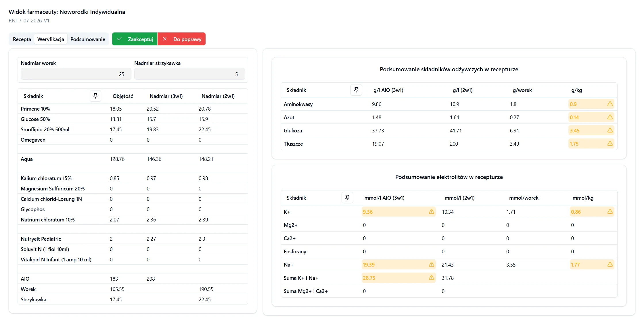Click the Nadmiar worek input field

coord(76,74)
